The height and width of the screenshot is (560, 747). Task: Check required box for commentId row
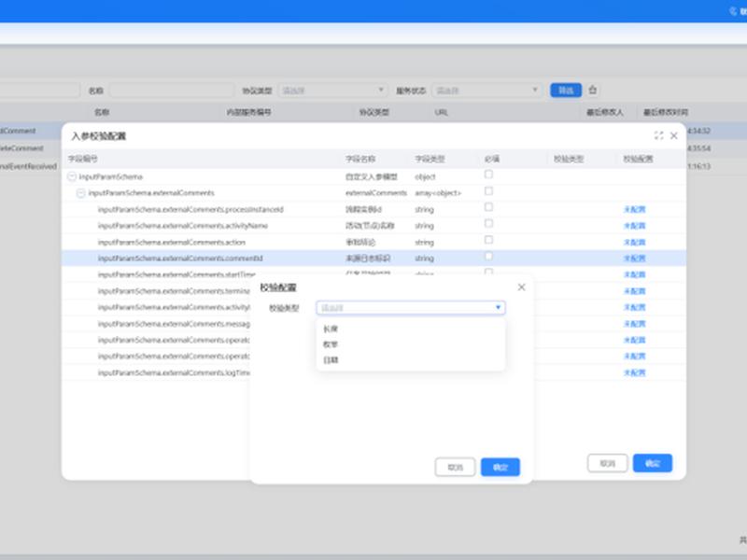pyautogui.click(x=488, y=256)
